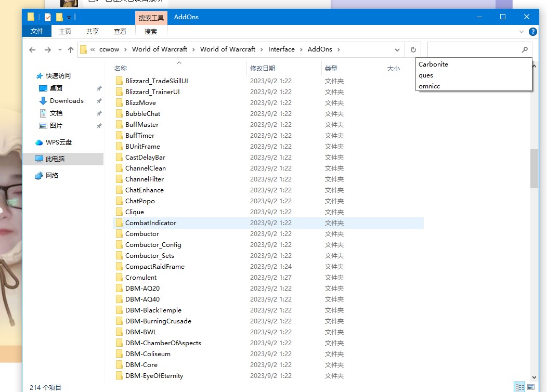Expand the ribbon with the chevron
This screenshot has height=392, width=547.
click(522, 32)
